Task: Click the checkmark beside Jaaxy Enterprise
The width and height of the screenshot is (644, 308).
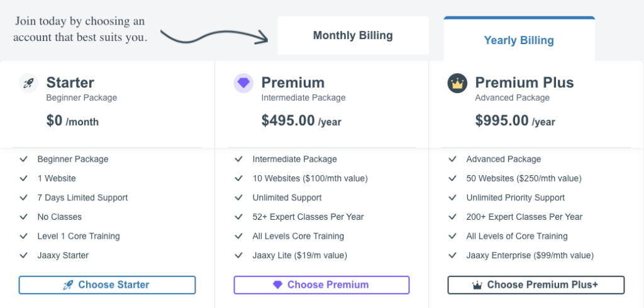Action: pyautogui.click(x=453, y=256)
